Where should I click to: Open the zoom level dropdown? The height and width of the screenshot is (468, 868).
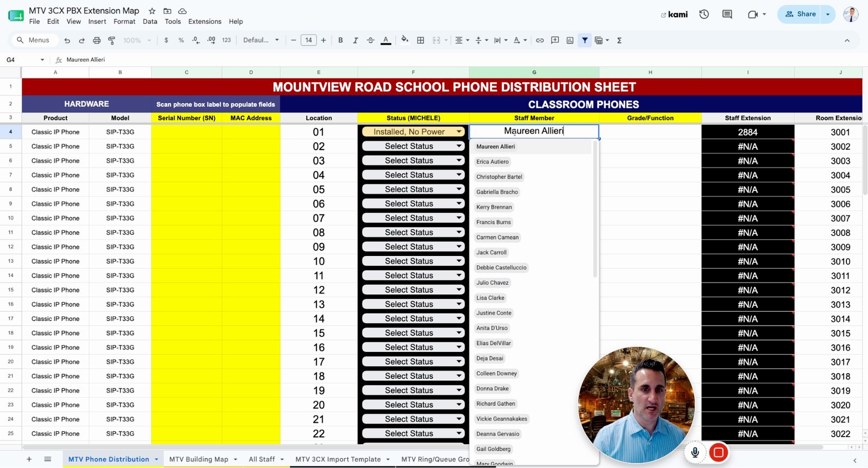[137, 40]
